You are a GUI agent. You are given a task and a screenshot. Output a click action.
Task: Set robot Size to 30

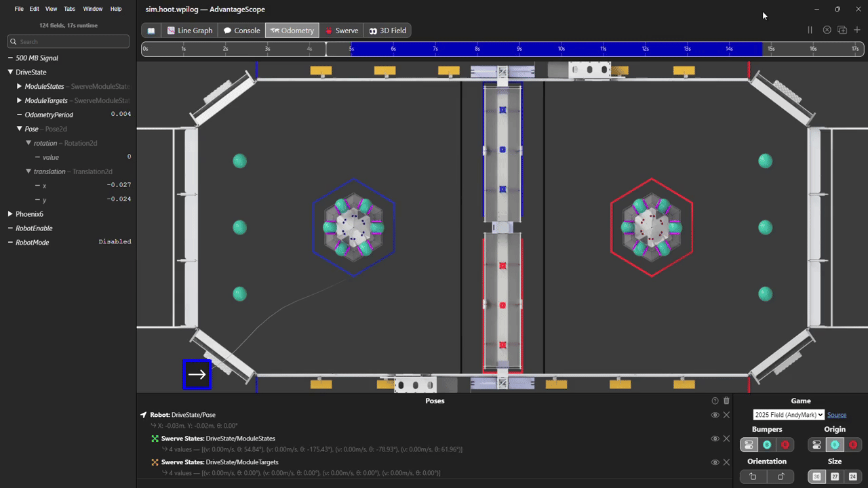click(817, 476)
